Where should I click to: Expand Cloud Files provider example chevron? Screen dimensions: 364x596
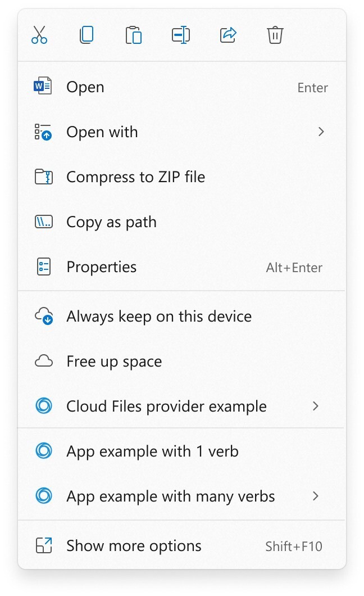click(316, 406)
